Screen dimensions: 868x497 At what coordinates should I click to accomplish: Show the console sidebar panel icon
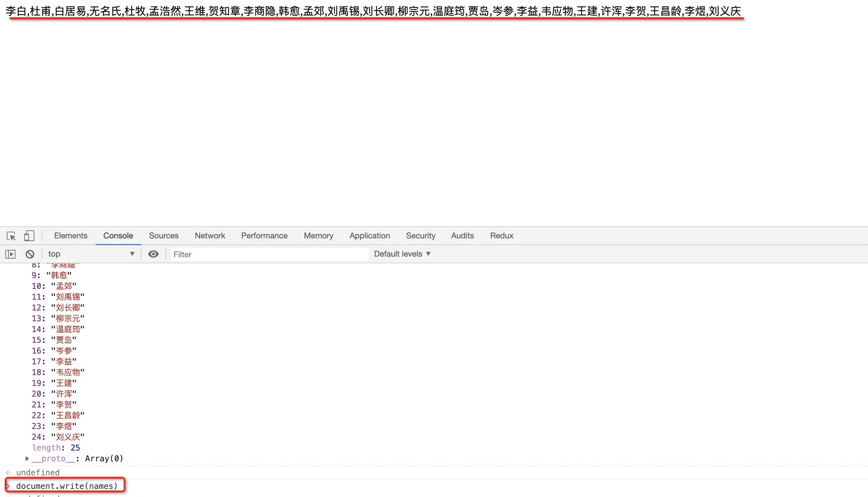pyautogui.click(x=10, y=254)
